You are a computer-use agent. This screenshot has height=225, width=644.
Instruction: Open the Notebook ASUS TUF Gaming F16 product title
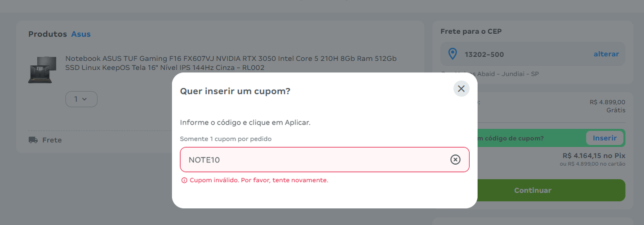231,63
